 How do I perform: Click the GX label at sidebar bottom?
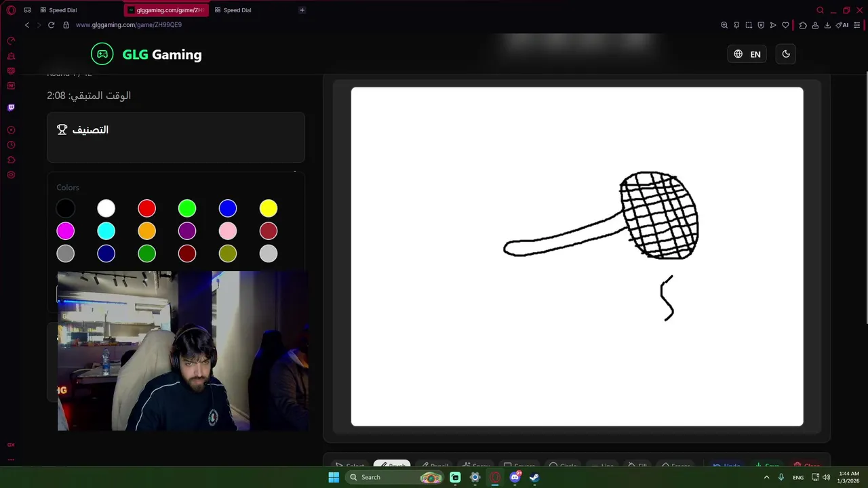[11, 445]
